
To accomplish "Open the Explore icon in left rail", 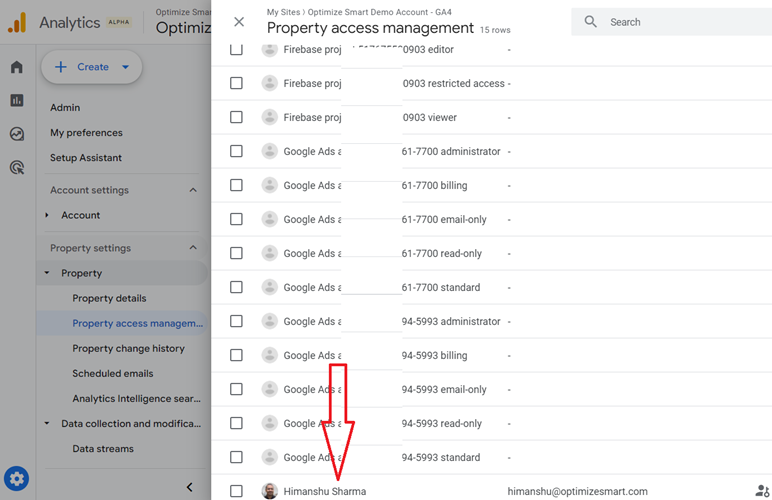I will (x=17, y=134).
